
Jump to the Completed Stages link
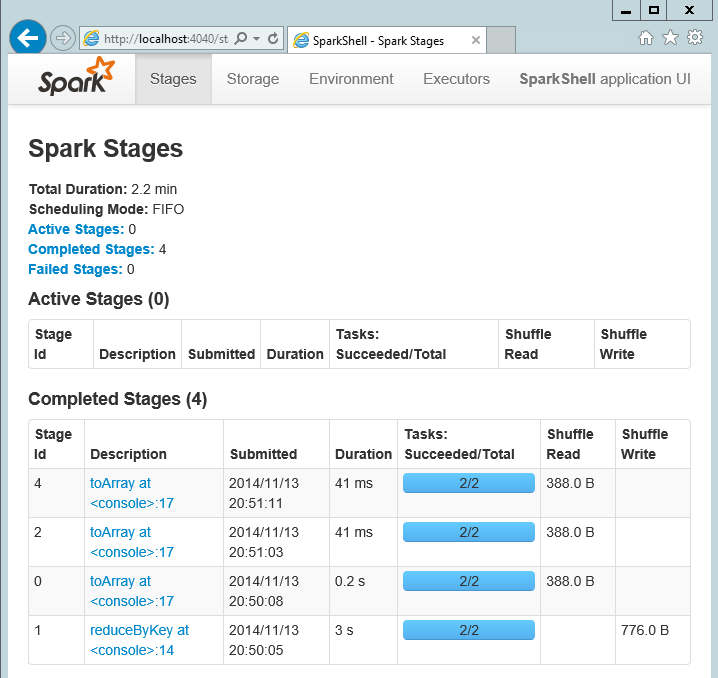point(91,249)
